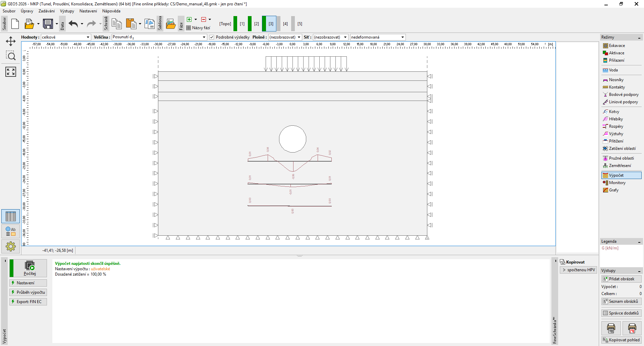The image size is (644, 346).
Task: Select construction stage [4] toggle
Action: click(x=285, y=24)
